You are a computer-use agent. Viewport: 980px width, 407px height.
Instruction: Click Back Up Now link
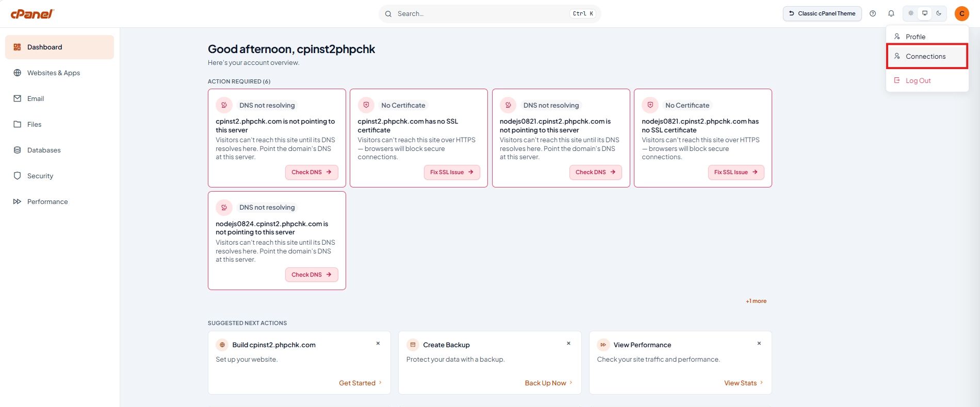click(549, 383)
